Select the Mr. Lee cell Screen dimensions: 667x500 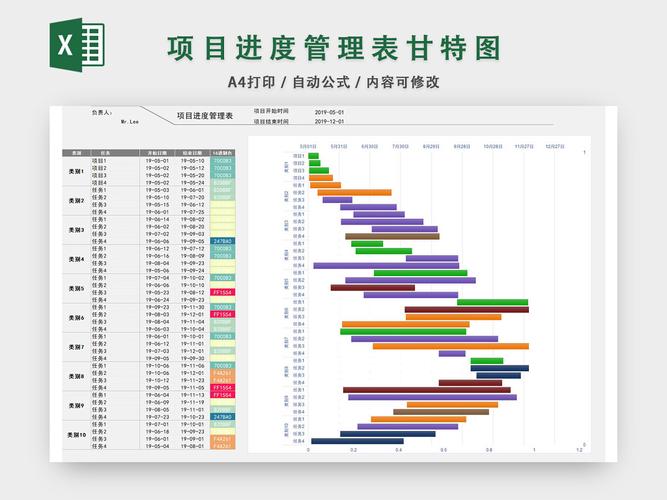[x=130, y=122]
